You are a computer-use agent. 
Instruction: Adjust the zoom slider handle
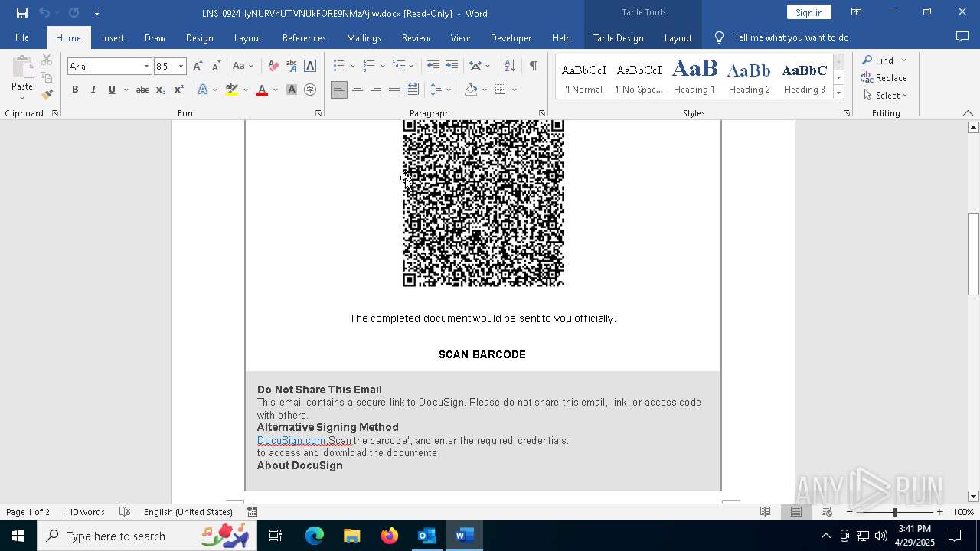[895, 512]
